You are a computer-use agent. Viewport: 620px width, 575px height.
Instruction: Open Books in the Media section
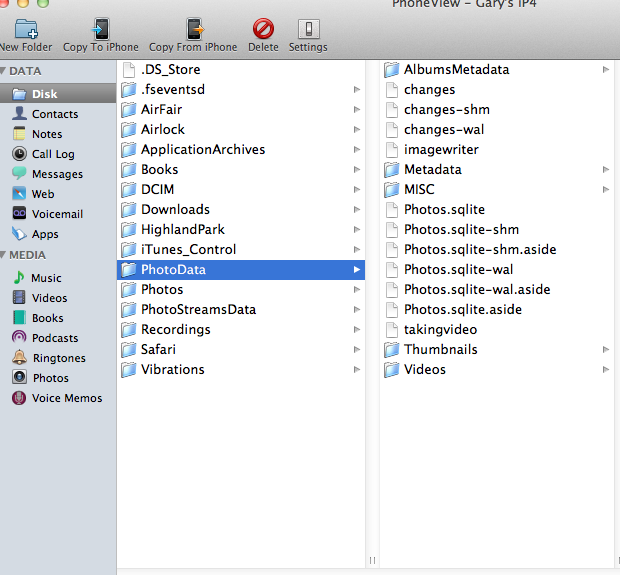coord(58,318)
